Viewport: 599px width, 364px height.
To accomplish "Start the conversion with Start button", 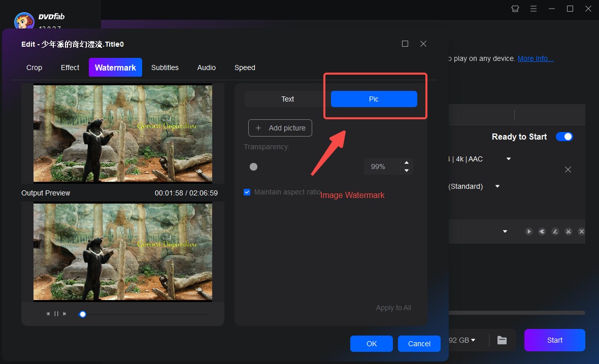I will coord(555,340).
